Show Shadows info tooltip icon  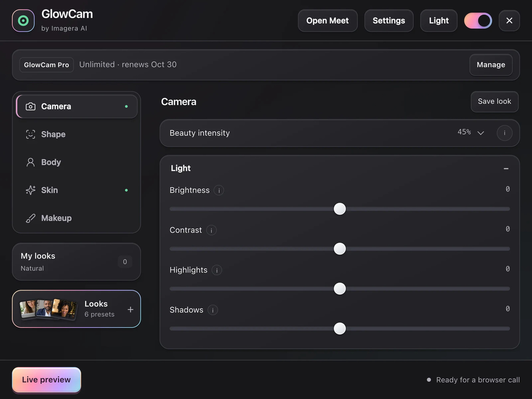[x=213, y=310]
